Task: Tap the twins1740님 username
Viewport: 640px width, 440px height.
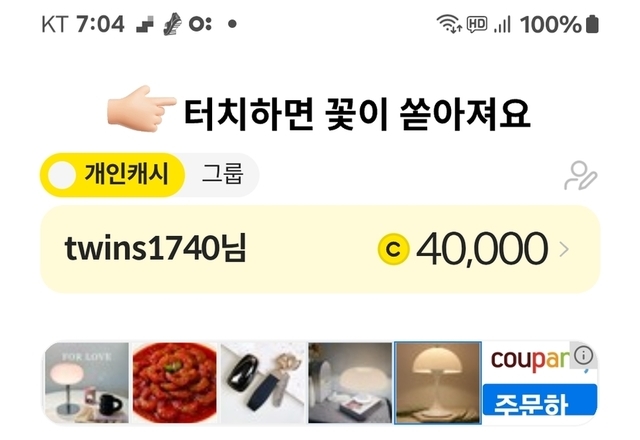Action: (x=156, y=249)
